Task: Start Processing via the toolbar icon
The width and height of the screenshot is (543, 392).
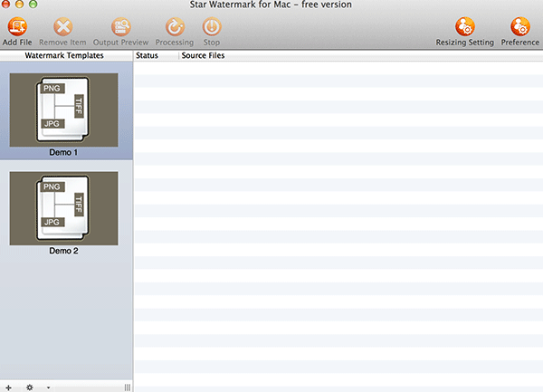Action: (x=174, y=28)
